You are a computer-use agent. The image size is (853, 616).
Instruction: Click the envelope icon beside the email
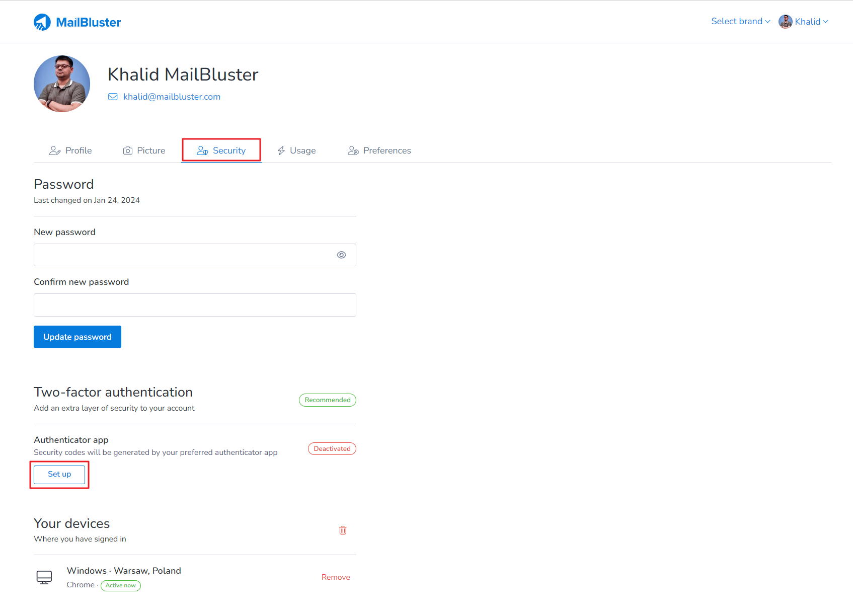(x=113, y=96)
